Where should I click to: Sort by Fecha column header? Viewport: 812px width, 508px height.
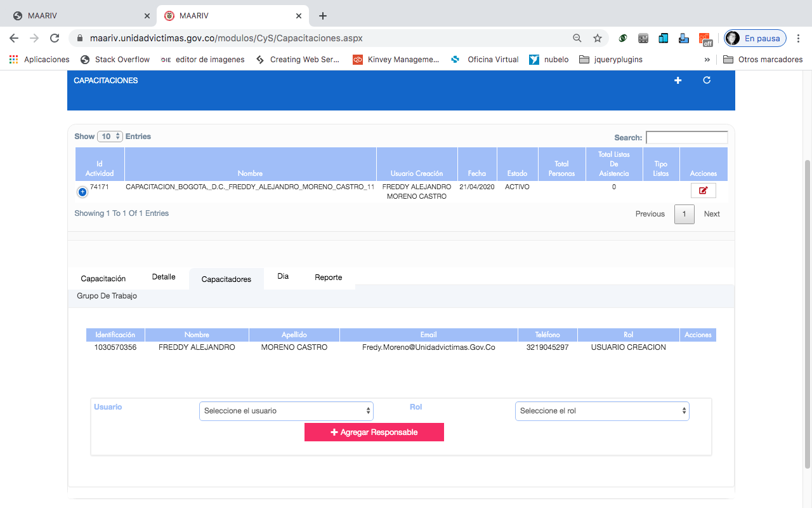tap(477, 164)
